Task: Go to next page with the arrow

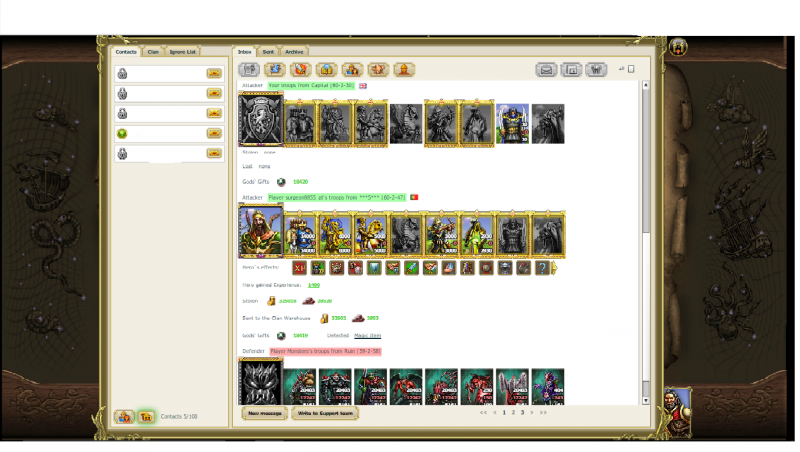Action: (x=532, y=412)
